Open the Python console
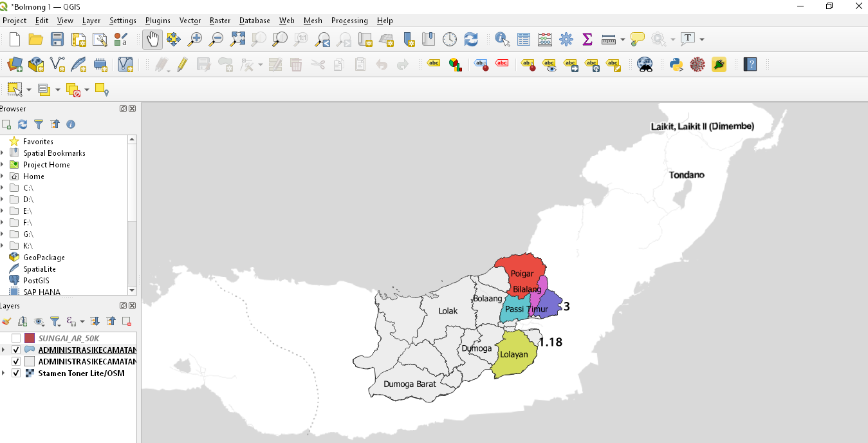 pyautogui.click(x=676, y=64)
